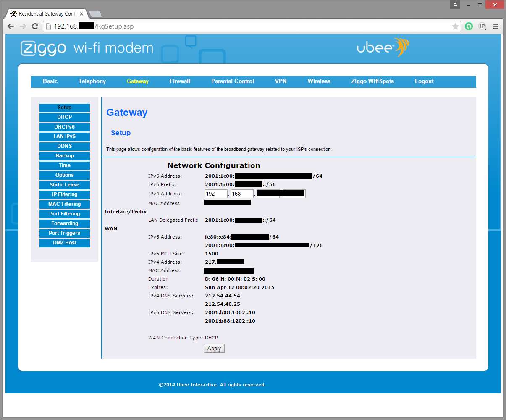Open the Time settings
The image size is (506, 420).
[x=65, y=165]
